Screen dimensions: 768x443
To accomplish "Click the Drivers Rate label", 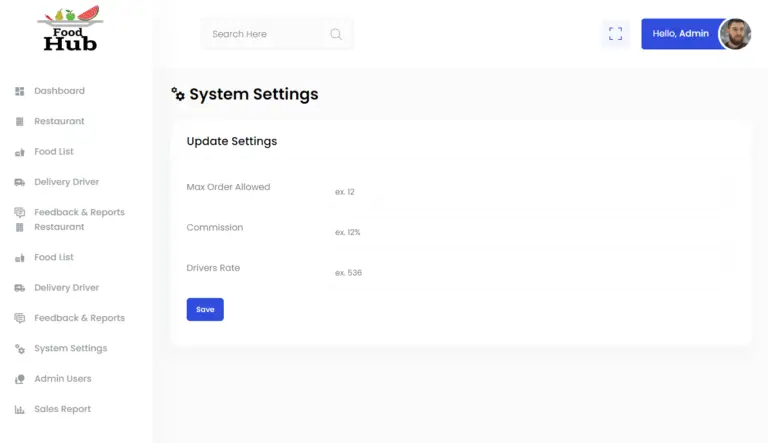I will click(213, 268).
